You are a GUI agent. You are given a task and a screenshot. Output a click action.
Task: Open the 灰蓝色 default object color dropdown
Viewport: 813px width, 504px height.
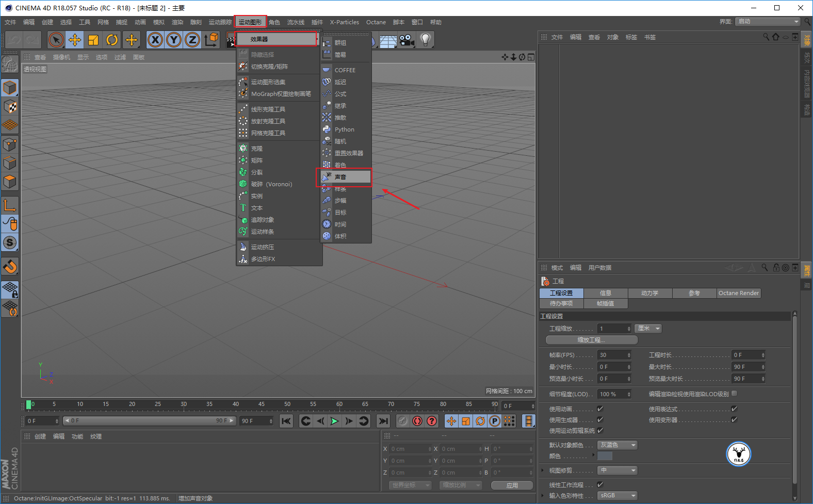tap(617, 445)
